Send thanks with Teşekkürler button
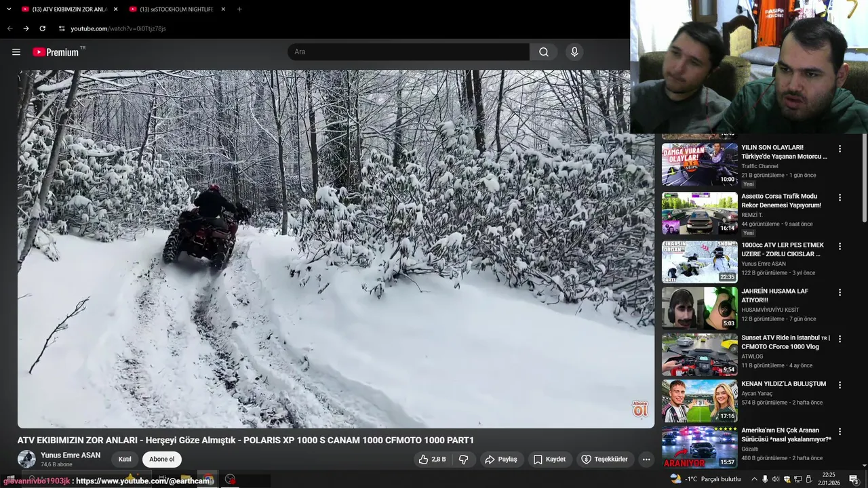868x488 pixels. pos(605,460)
